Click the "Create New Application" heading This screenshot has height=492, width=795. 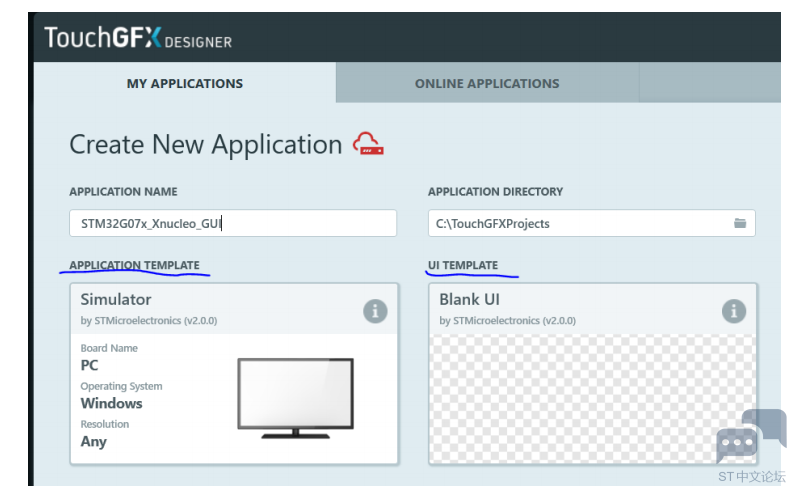pos(205,145)
